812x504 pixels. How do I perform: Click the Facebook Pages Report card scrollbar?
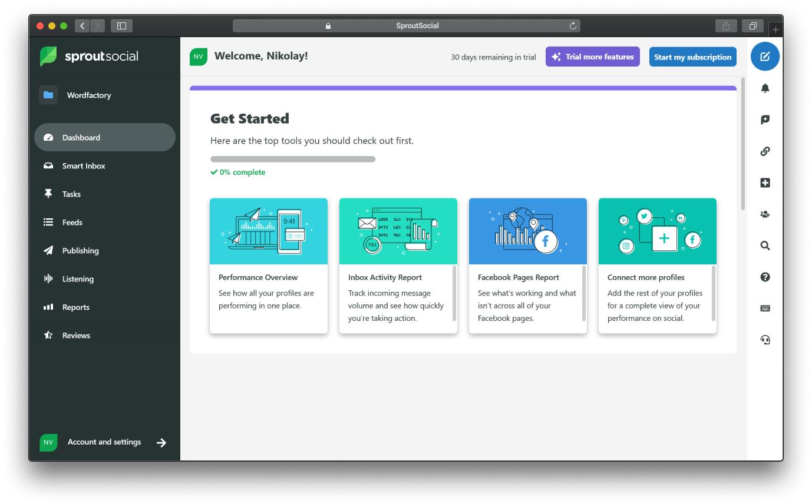tap(584, 293)
